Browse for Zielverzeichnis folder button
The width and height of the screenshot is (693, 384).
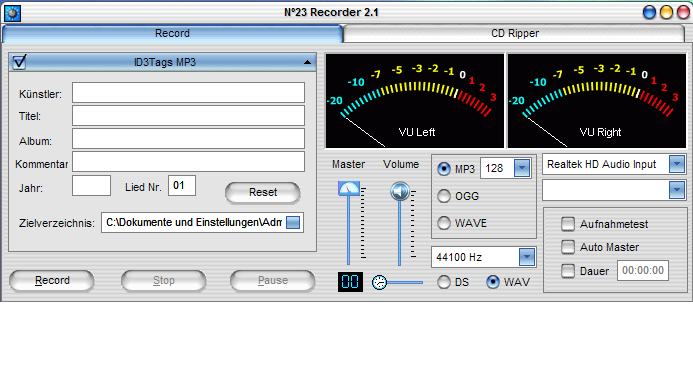pos(293,222)
